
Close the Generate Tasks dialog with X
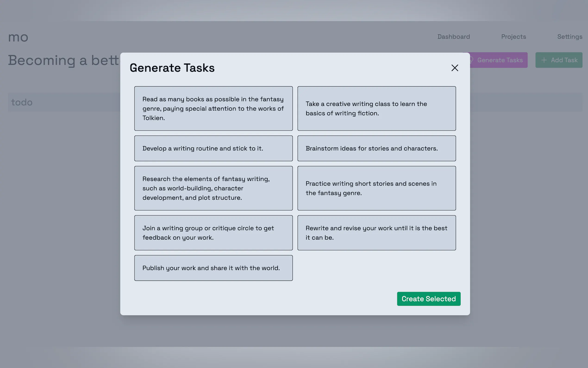[x=455, y=68]
